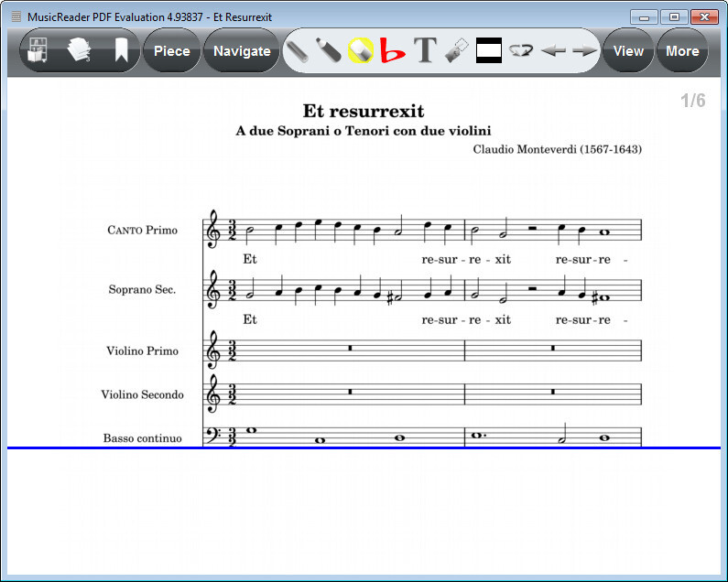
Task: Maximize the MusicReader window
Action: coord(674,17)
